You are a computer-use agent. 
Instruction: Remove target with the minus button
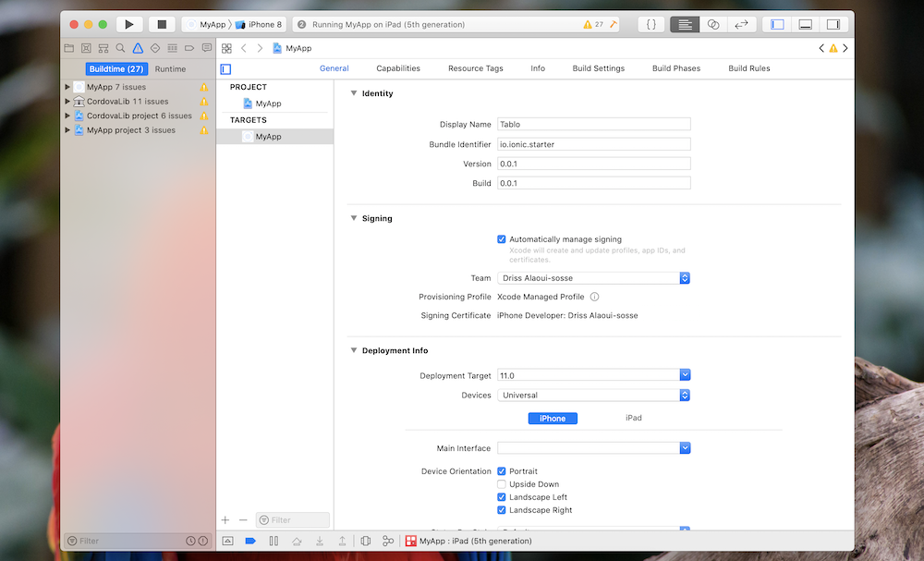coord(243,519)
